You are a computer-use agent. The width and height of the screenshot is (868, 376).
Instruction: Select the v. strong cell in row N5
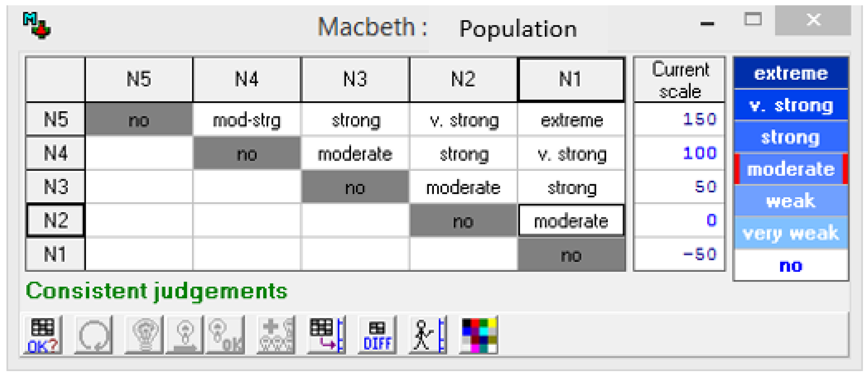[x=463, y=120]
